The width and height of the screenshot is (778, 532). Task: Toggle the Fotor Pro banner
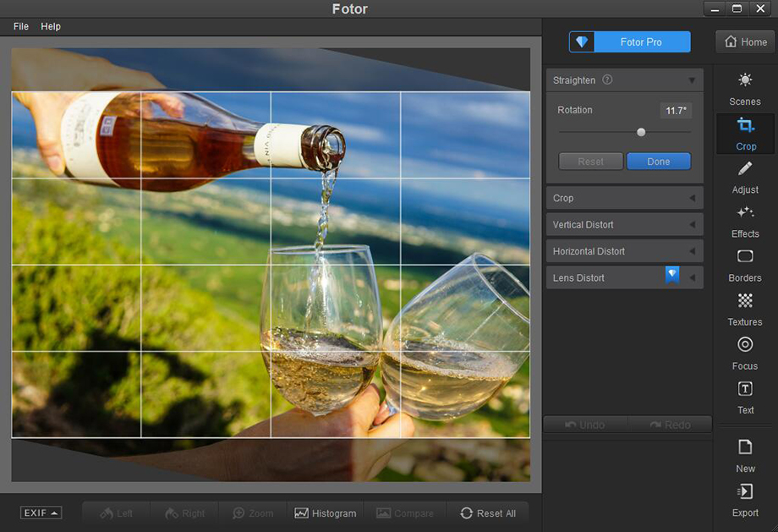629,41
